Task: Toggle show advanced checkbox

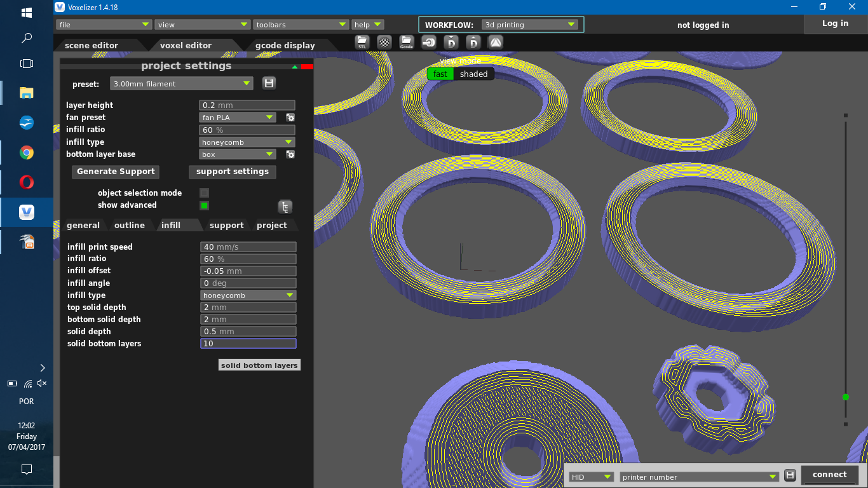Action: pos(204,205)
